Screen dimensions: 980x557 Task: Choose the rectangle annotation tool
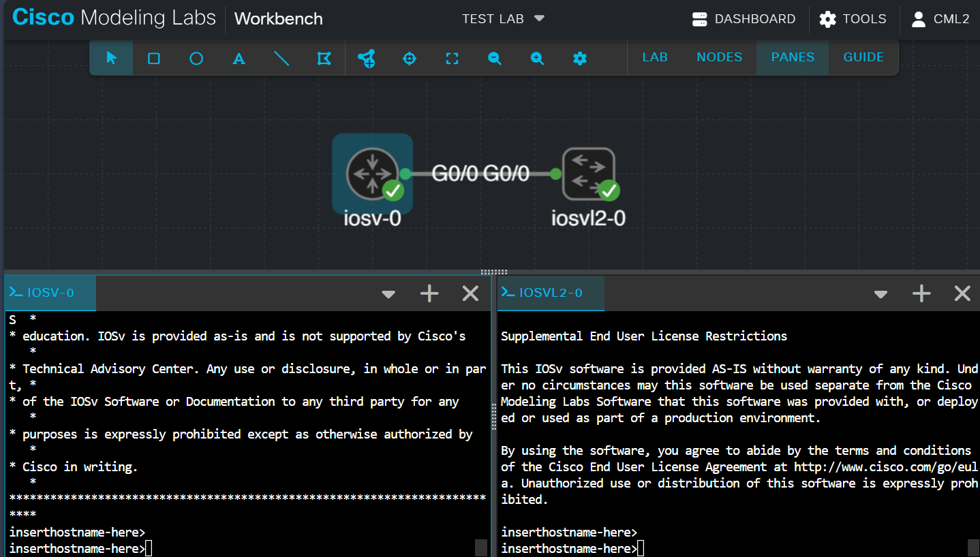[154, 58]
